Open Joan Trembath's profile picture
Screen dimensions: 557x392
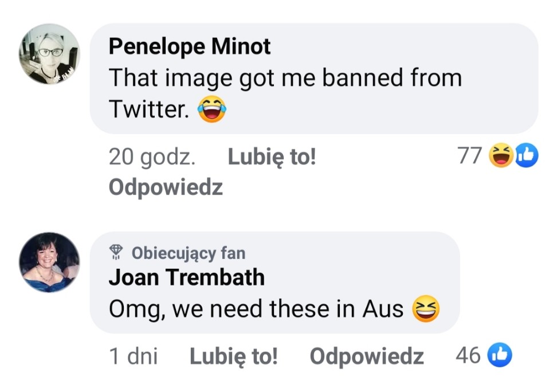point(50,262)
